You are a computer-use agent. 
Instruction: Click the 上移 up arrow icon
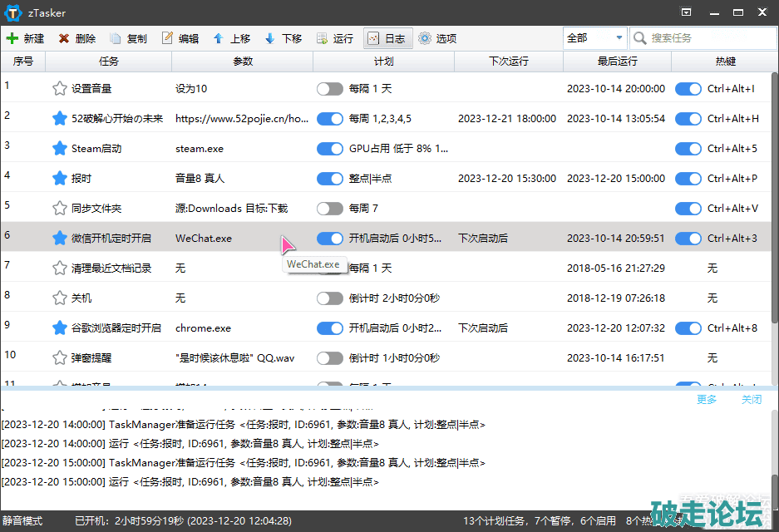[219, 38]
